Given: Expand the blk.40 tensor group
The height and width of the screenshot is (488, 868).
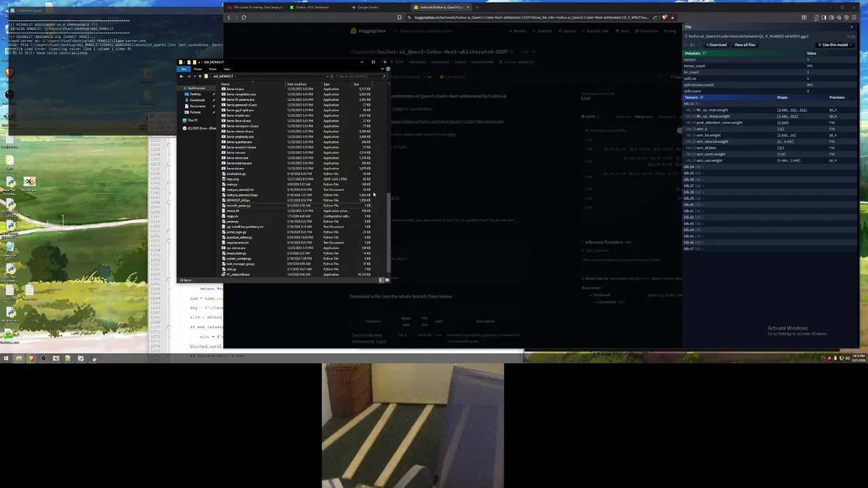Looking at the screenshot, I should tap(693, 205).
